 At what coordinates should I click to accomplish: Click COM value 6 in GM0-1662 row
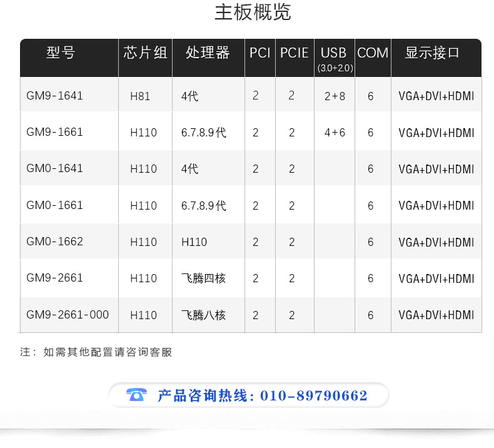[x=370, y=242]
